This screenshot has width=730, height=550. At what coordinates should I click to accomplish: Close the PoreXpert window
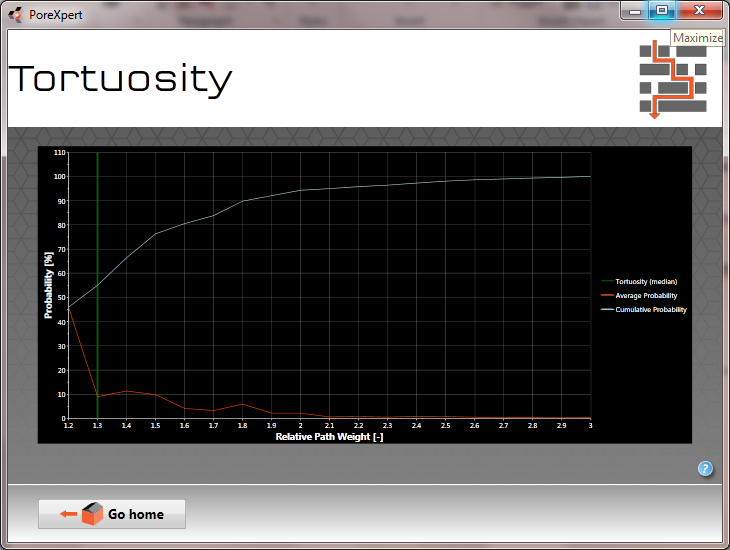point(699,10)
